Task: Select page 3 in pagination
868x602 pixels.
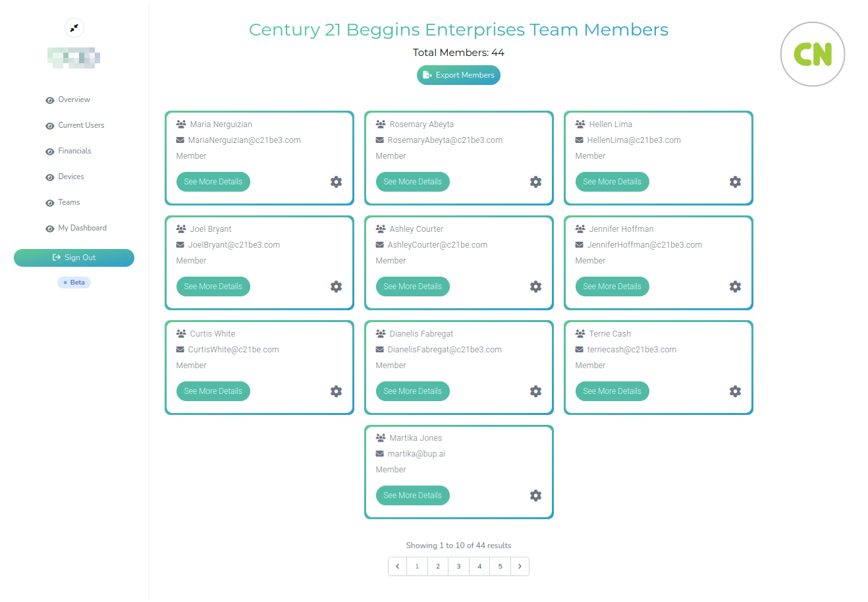Action: pyautogui.click(x=458, y=566)
